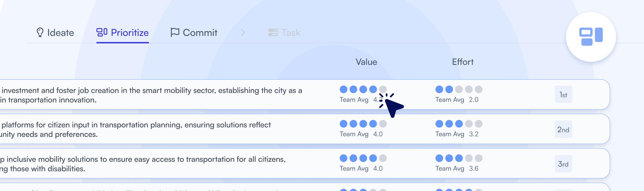Click the Task list icon
Viewport: 644px width, 191px height.
click(273, 32)
